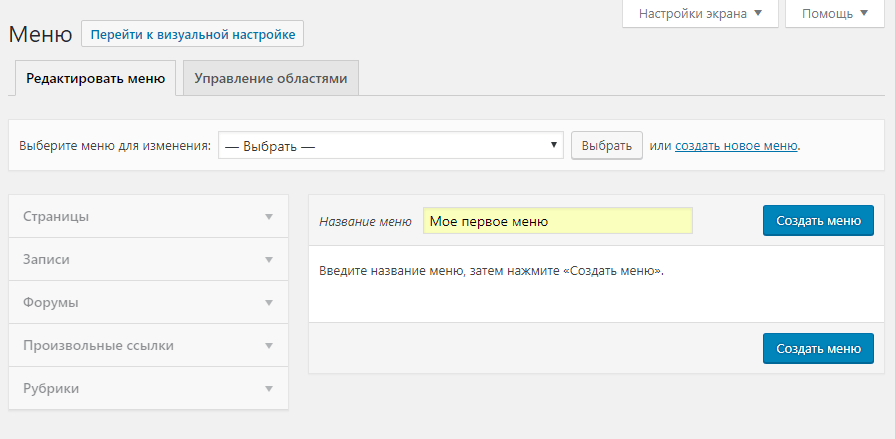Click Перейти к визуальной настройке button

click(x=192, y=34)
